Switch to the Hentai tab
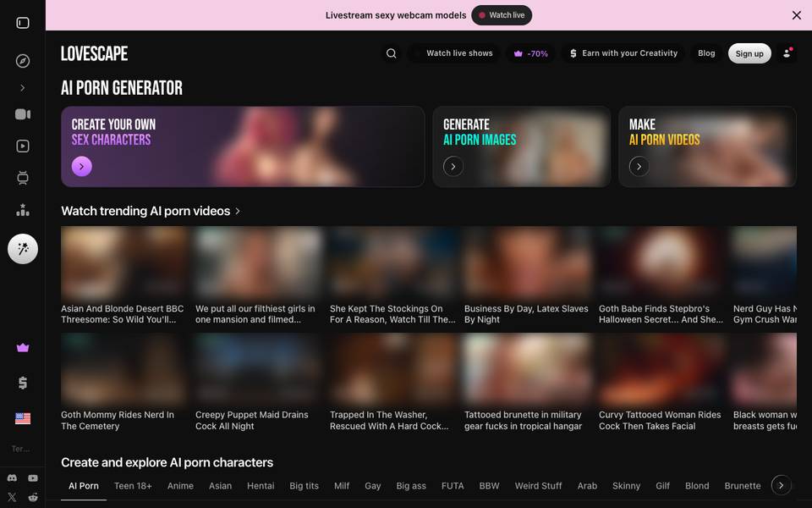Image resolution: width=812 pixels, height=508 pixels. click(x=261, y=486)
